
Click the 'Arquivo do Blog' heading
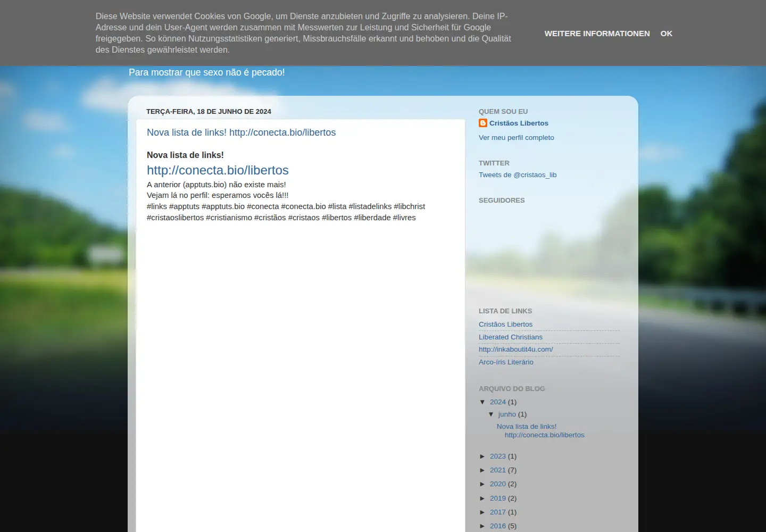pos(512,389)
